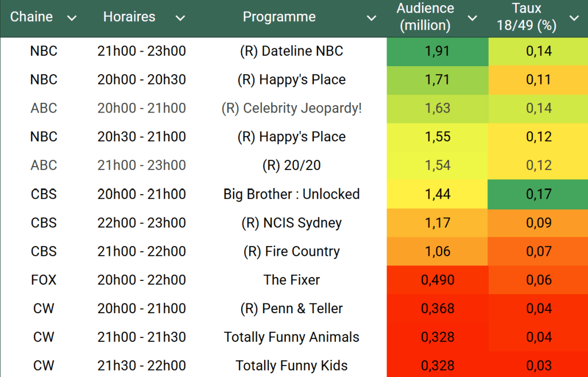Open the Programme column dropdown arrow
Screen dimensions: 588x377
click(372, 18)
